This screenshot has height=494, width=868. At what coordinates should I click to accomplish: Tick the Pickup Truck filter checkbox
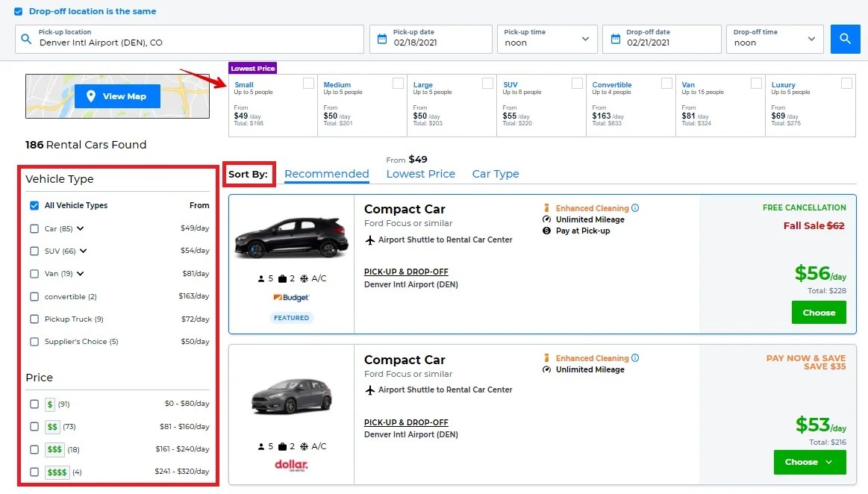(x=34, y=319)
